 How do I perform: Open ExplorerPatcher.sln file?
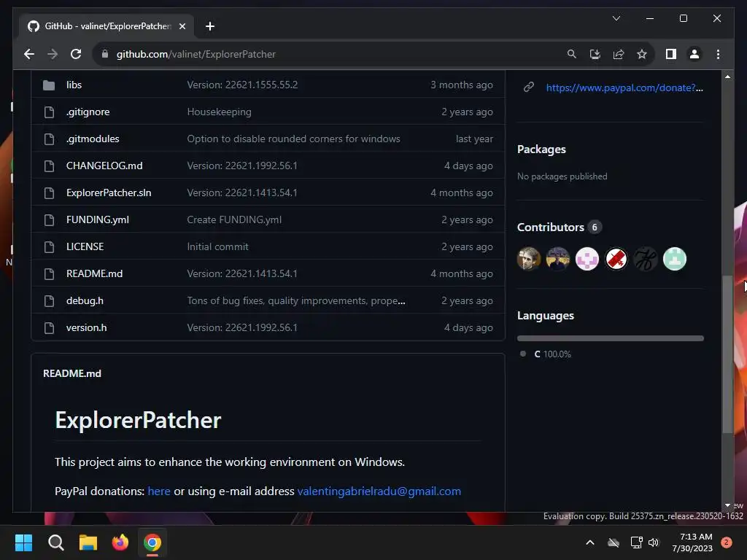[109, 192]
